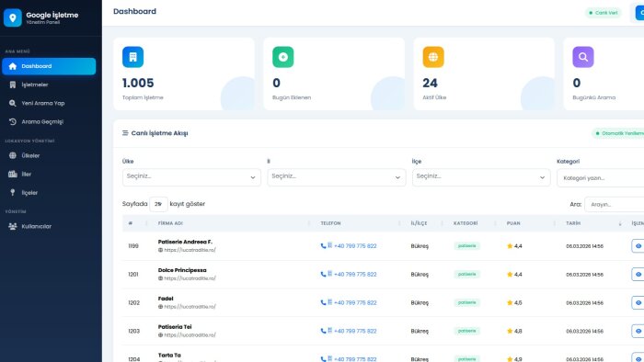Open Kullanıcılar management page

pyautogui.click(x=49, y=226)
